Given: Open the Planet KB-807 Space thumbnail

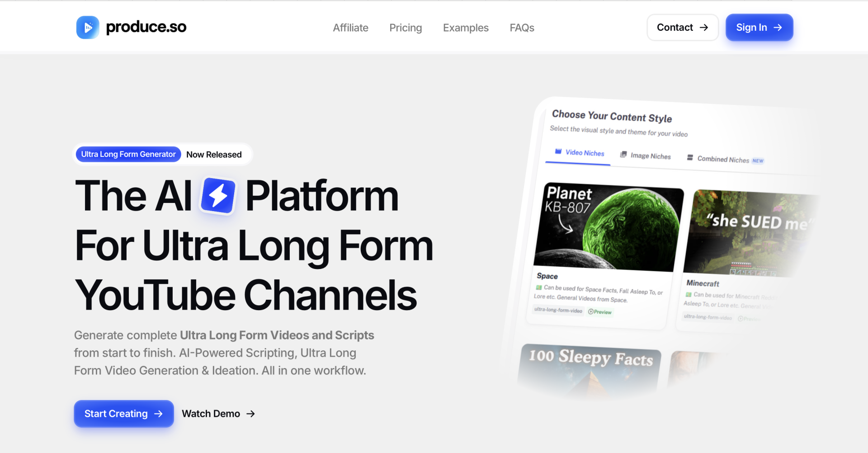Looking at the screenshot, I should click(x=609, y=226).
